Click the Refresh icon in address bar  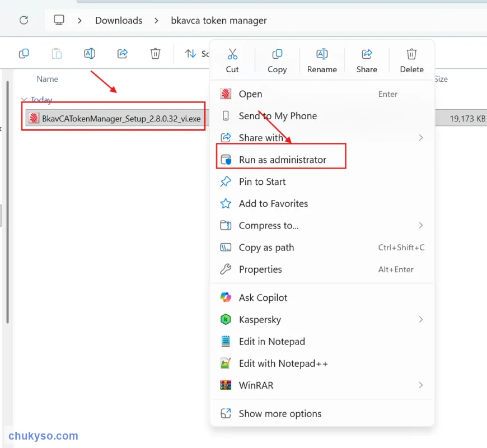coord(24,20)
